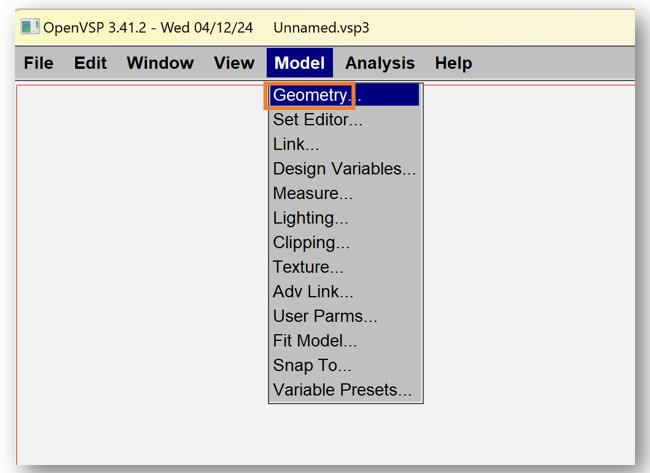Choose Set Editor... in the Model menu
650x473 pixels.
click(x=318, y=120)
